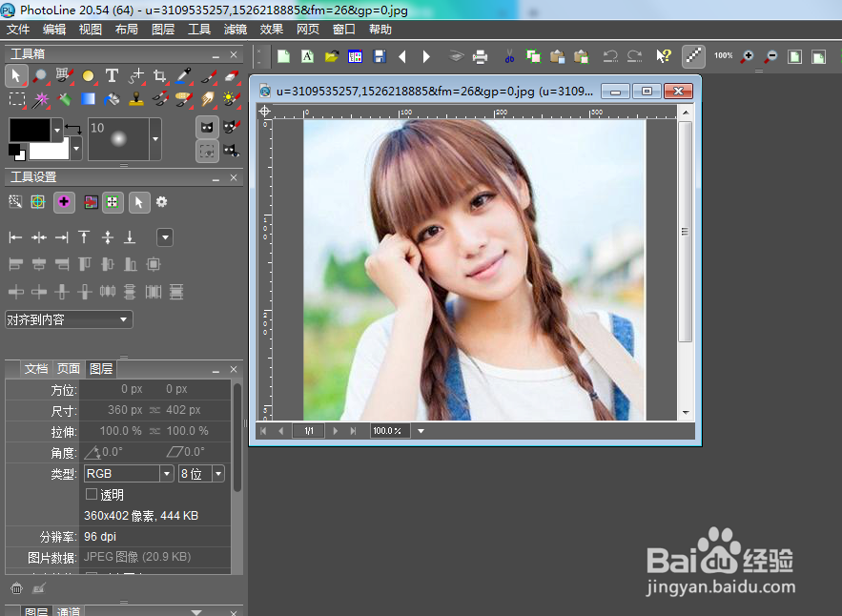Click the black foreground color swatch

pyautogui.click(x=31, y=130)
